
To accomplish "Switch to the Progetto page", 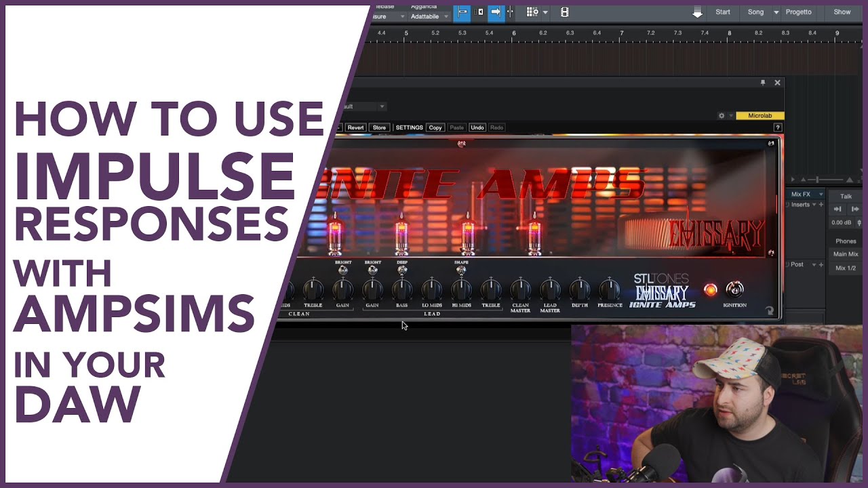I will click(x=798, y=12).
